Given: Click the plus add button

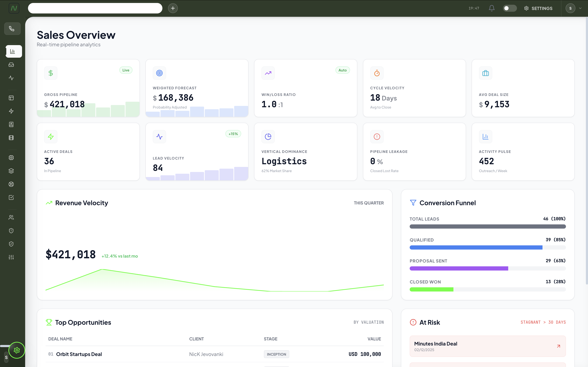Looking at the screenshot, I should (173, 8).
